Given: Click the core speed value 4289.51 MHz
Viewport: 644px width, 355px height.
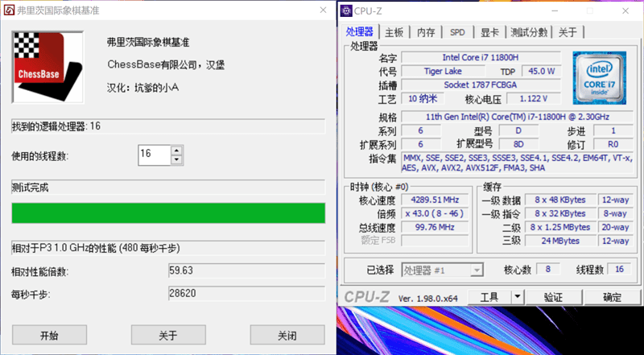Looking at the screenshot, I should 435,200.
